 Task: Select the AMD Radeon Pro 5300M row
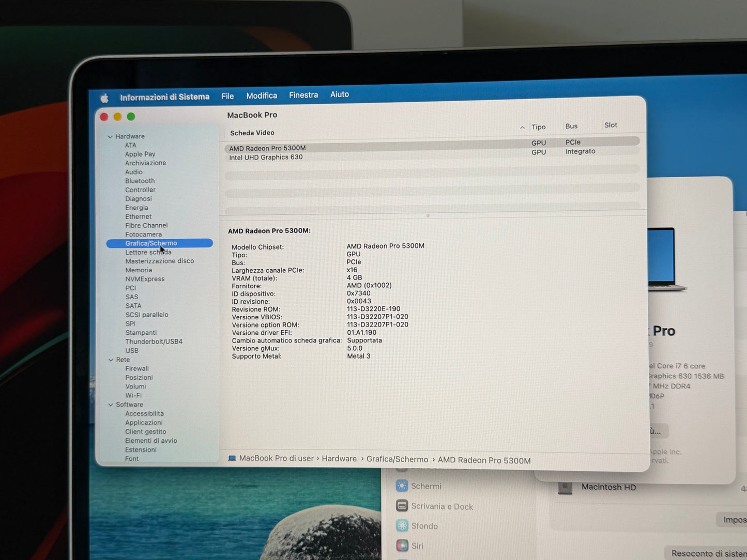point(432,145)
